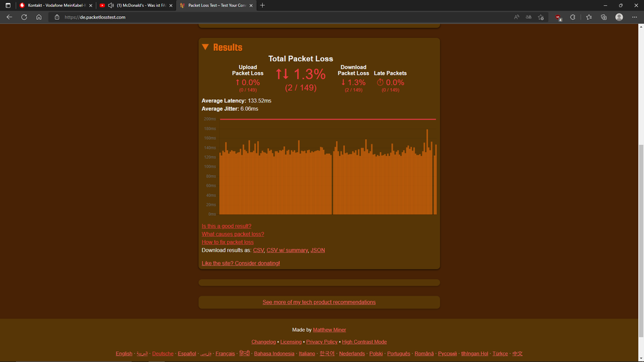The width and height of the screenshot is (644, 362).
Task: Click the home icon in toolbar
Action: (39, 17)
